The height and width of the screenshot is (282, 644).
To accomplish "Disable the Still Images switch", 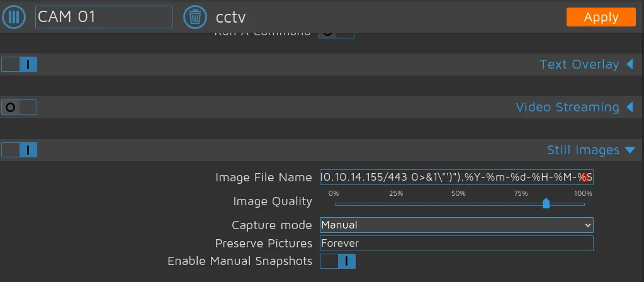I will point(20,150).
